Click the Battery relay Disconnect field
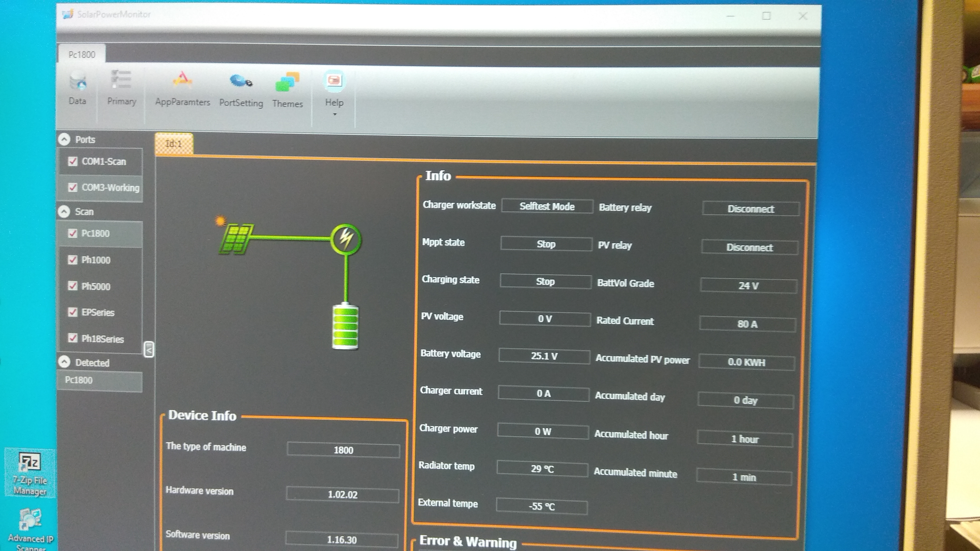This screenshot has width=980, height=551. [751, 209]
